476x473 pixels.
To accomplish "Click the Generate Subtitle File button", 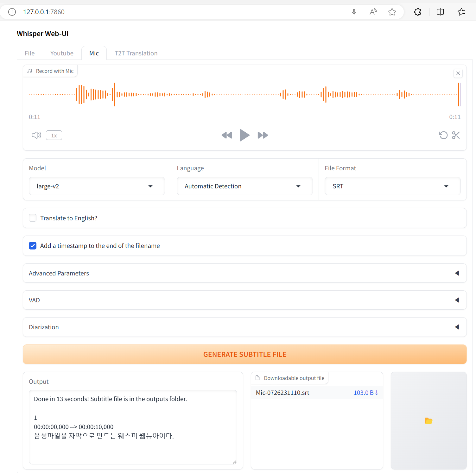I will pyautogui.click(x=244, y=354).
